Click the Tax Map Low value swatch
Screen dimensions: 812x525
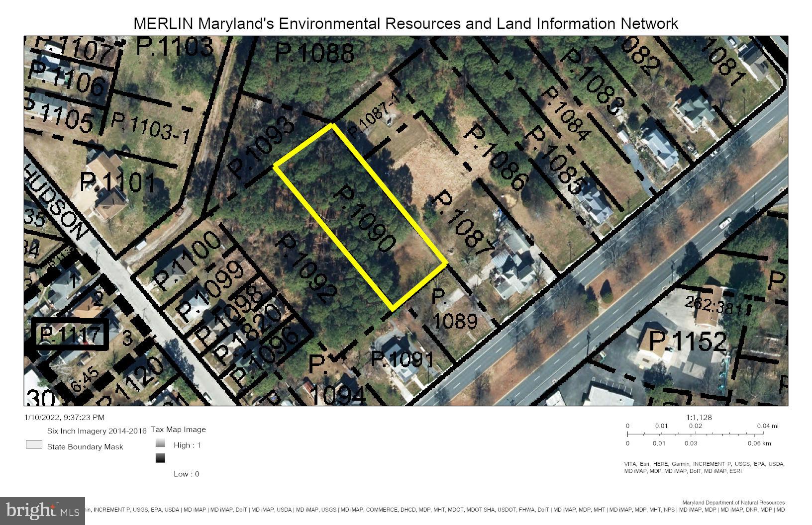tap(160, 458)
